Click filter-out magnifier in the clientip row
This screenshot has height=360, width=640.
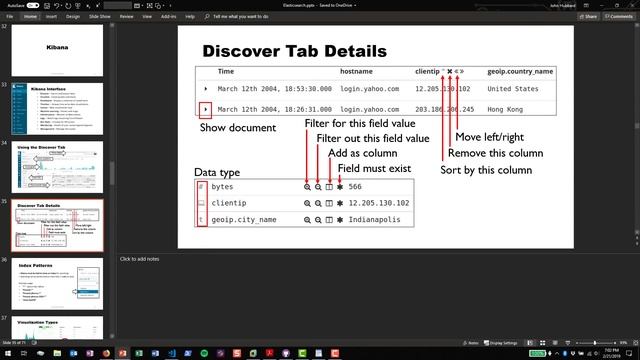coord(318,203)
